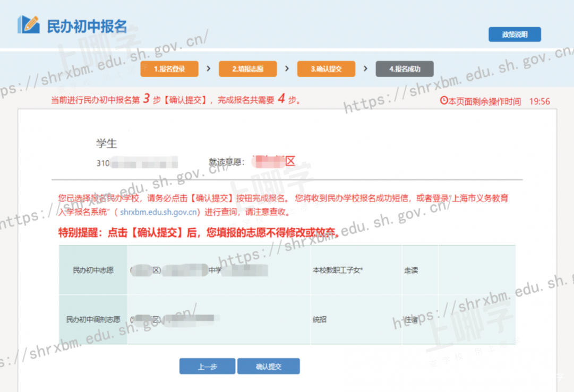
Task: Go to the 1.报名登录 step
Action: tap(169, 69)
